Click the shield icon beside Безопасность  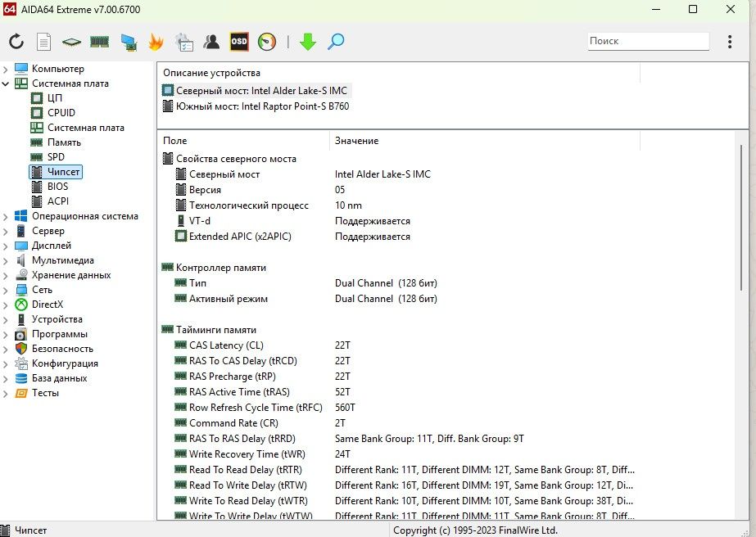coord(21,349)
